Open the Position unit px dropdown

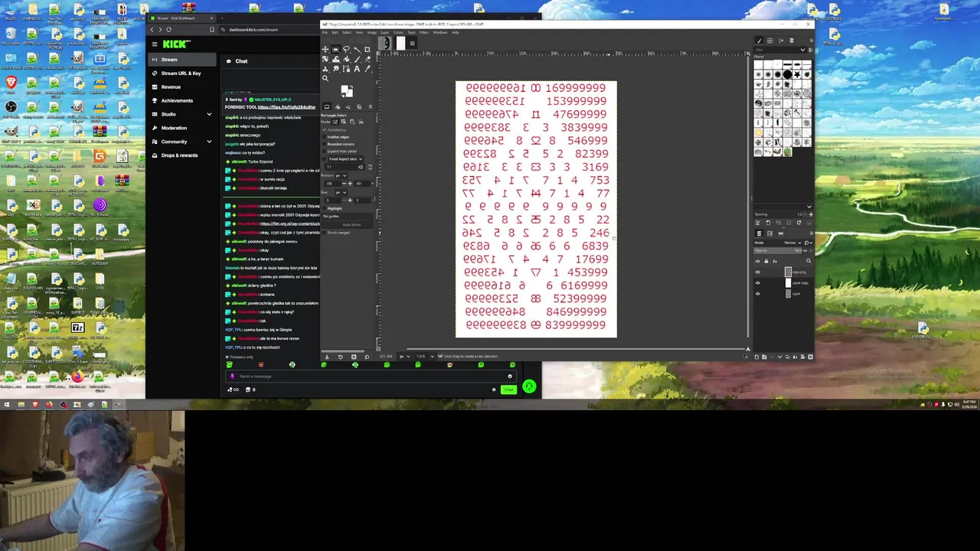(341, 175)
